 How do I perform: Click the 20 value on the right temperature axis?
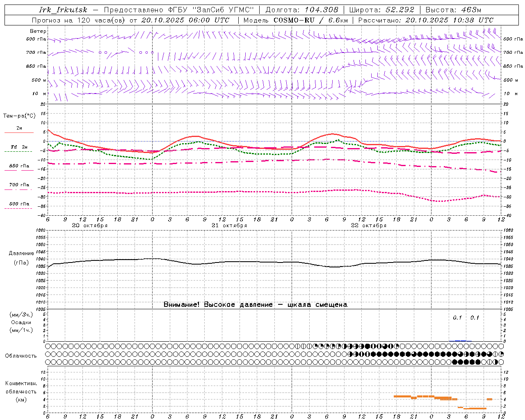(506, 104)
